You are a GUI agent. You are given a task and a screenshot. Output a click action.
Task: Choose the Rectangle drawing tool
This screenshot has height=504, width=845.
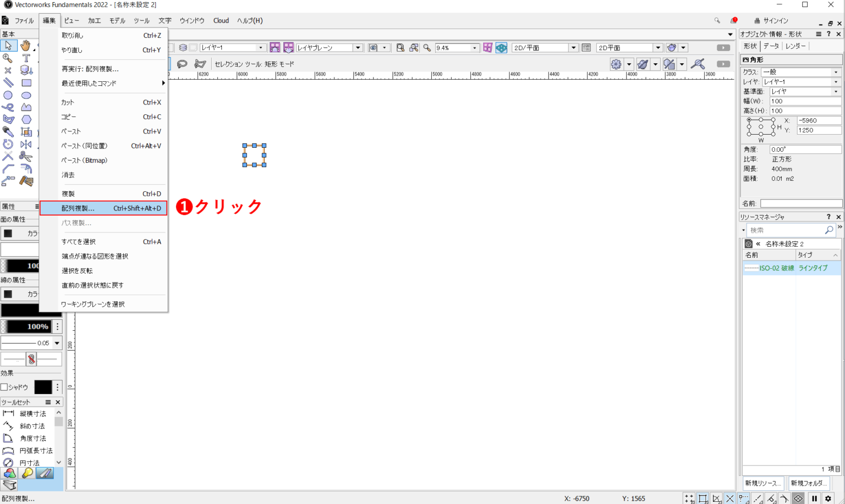pos(26,83)
